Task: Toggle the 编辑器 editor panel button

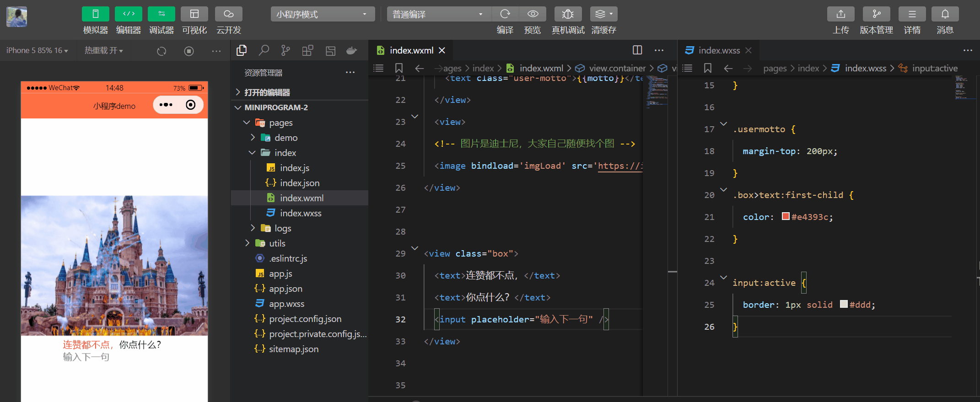Action: [129, 14]
